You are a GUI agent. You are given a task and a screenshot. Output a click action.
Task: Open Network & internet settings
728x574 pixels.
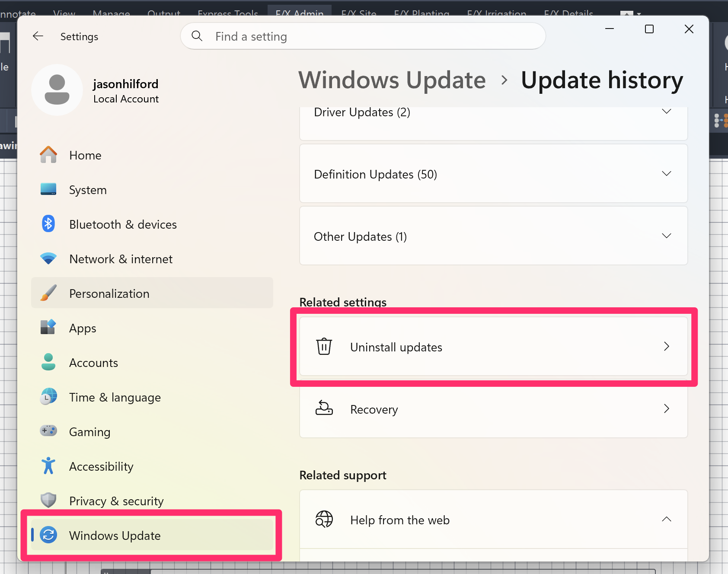click(x=121, y=258)
